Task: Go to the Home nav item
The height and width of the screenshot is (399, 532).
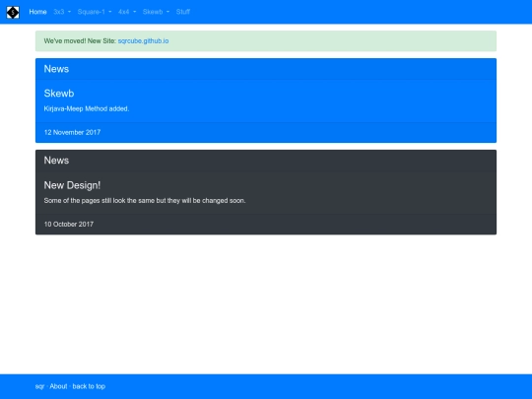Action: [37, 12]
